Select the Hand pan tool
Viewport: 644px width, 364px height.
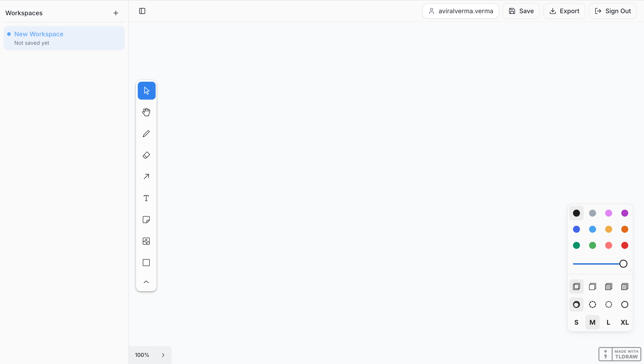[146, 112]
